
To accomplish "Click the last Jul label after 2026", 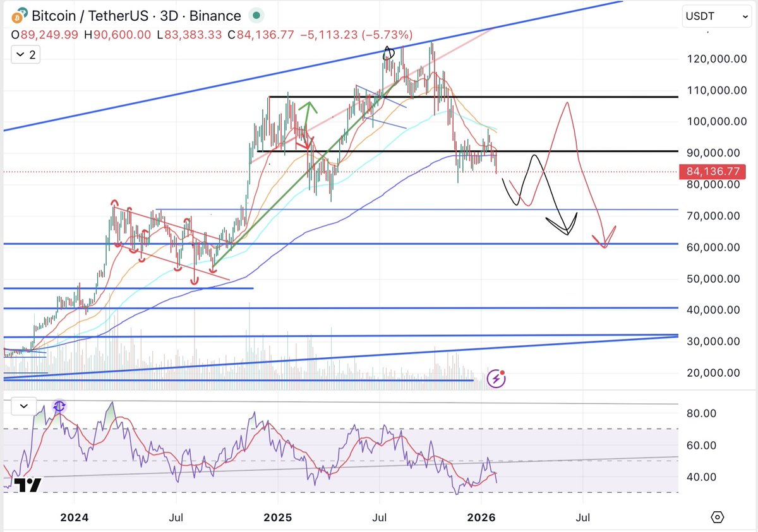I will coord(583,517).
